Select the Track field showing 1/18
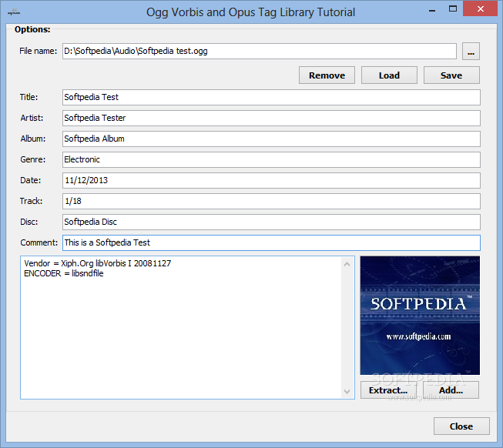Viewport: 503px width, 448px height. pyautogui.click(x=271, y=201)
